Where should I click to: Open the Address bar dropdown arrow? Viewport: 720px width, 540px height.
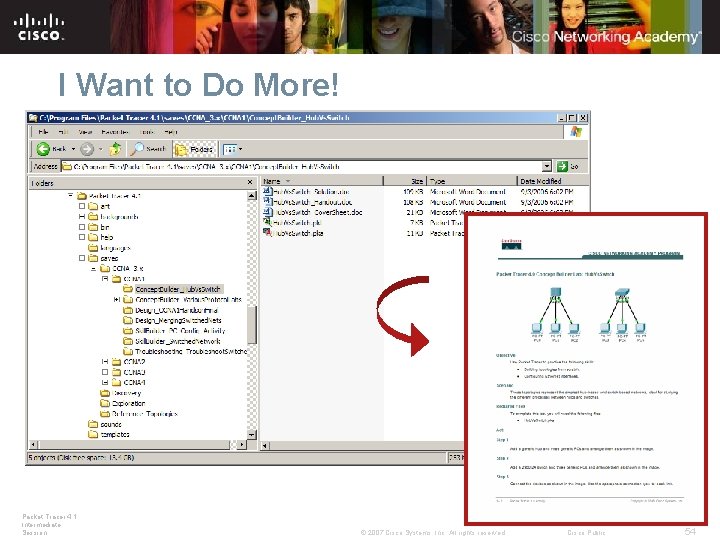pyautogui.click(x=546, y=166)
